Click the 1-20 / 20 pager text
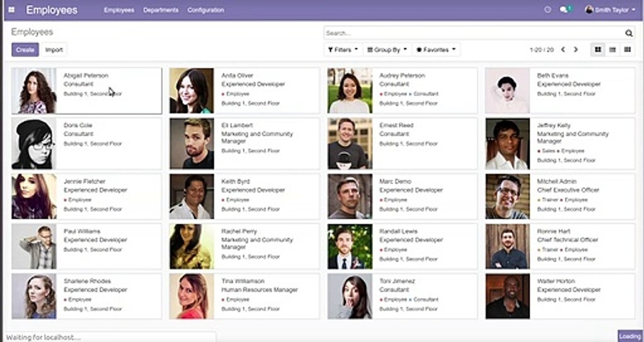Screen dimensions: 644x342 [541, 50]
